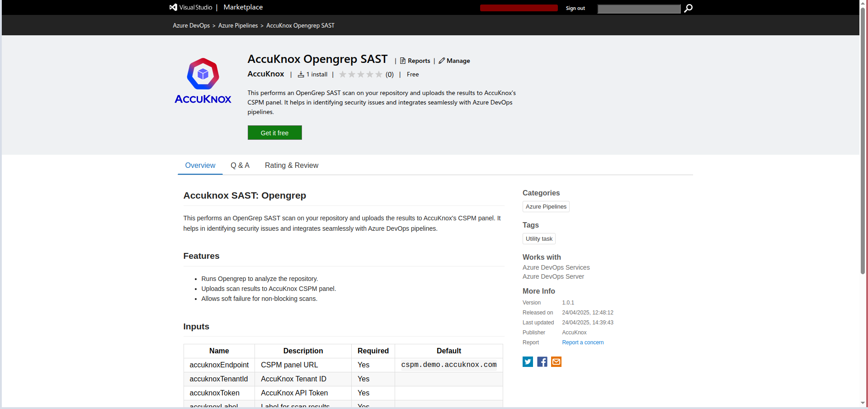Click version value 1.0.1
Viewport: 868px width, 409px height.
click(x=568, y=303)
